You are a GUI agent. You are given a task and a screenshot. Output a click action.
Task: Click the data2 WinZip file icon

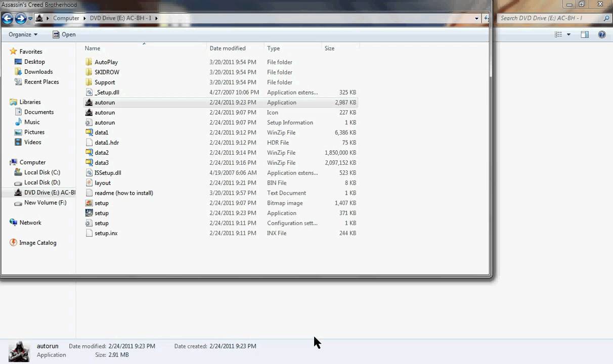tap(89, 153)
